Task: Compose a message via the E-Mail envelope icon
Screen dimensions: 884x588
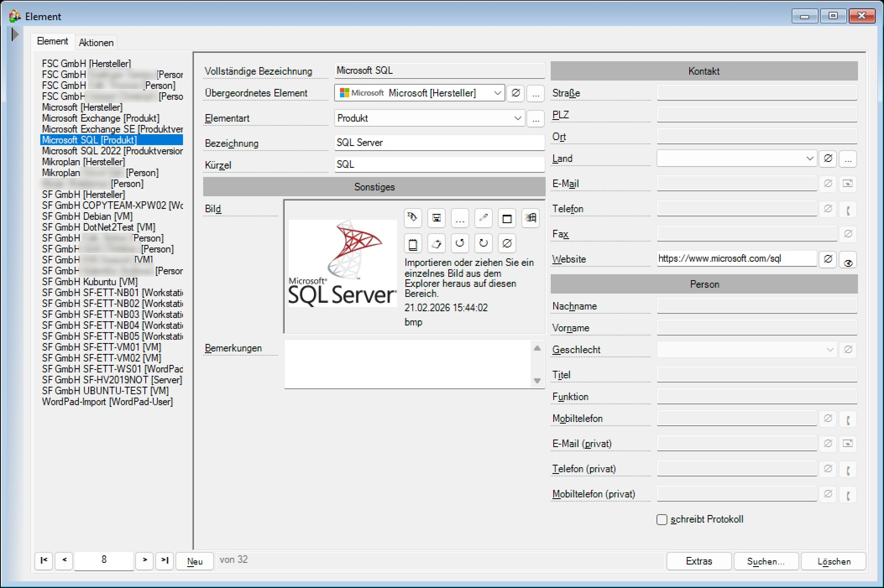Action: [848, 183]
